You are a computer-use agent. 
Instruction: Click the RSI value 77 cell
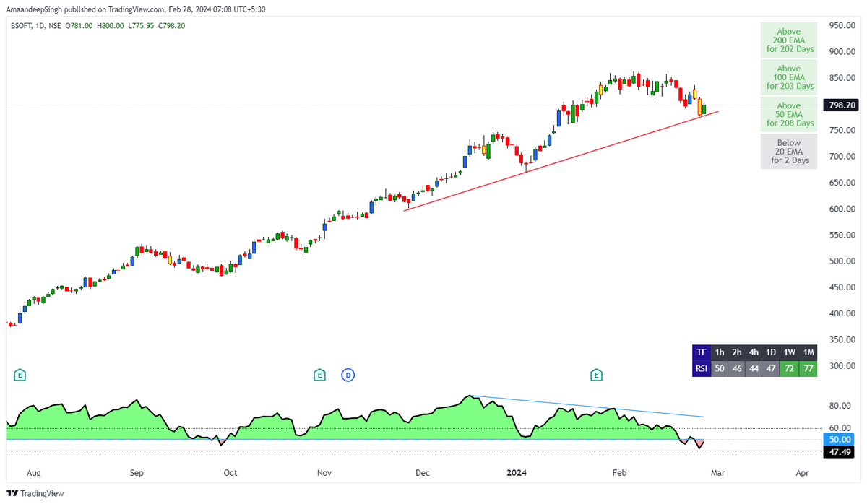point(809,369)
